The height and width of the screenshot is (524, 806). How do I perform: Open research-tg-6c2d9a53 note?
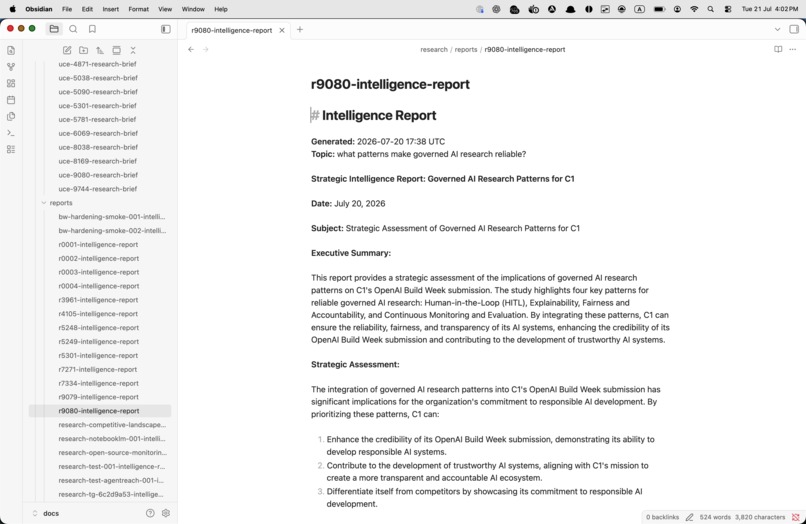click(x=111, y=494)
